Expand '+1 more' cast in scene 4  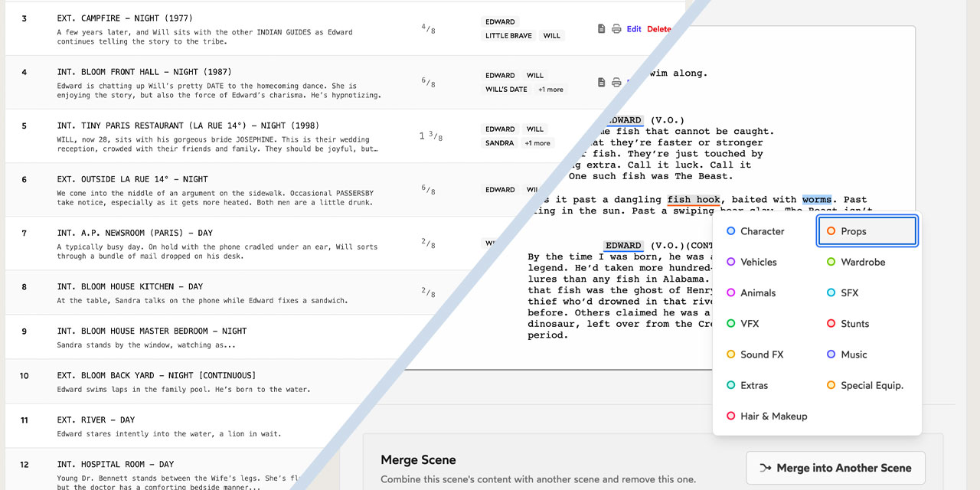pyautogui.click(x=550, y=90)
